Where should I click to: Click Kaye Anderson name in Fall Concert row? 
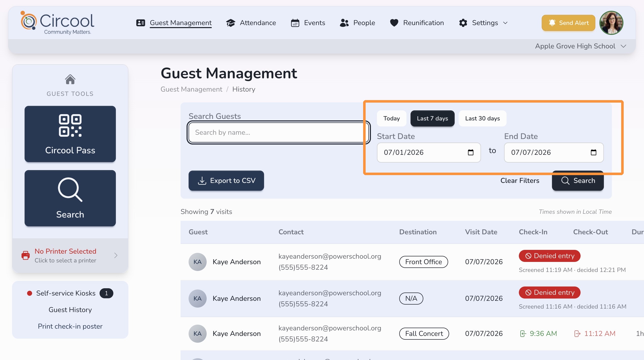(236, 334)
